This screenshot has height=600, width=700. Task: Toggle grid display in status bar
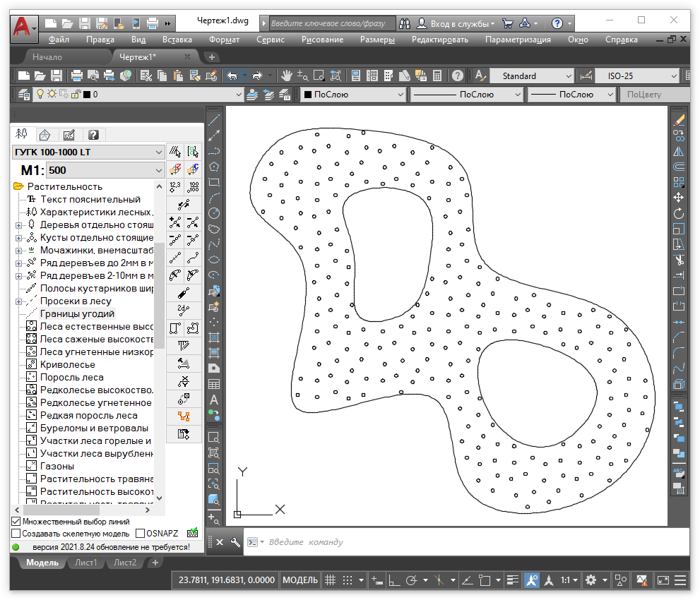pos(329,580)
